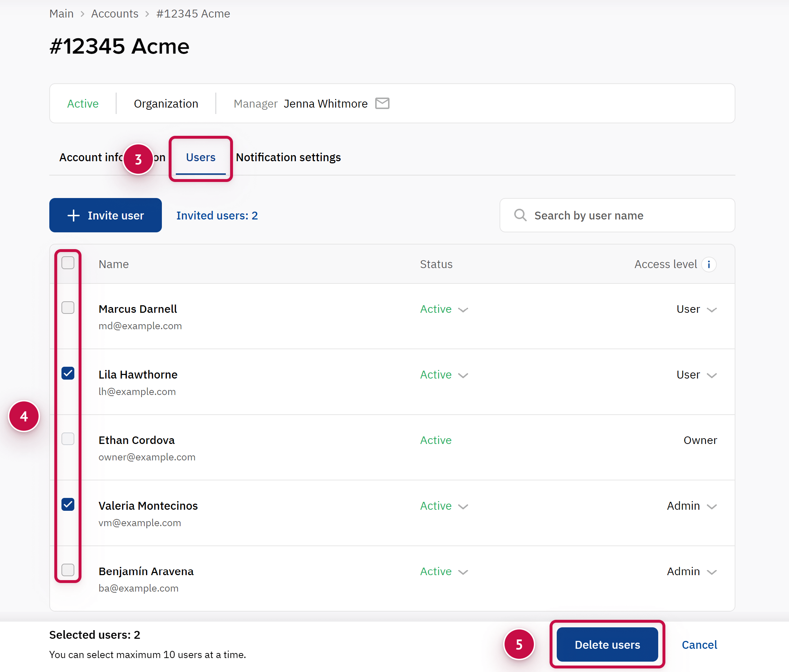Viewport: 789px width, 672px height.
Task: Open the Users tab
Action: 201,157
